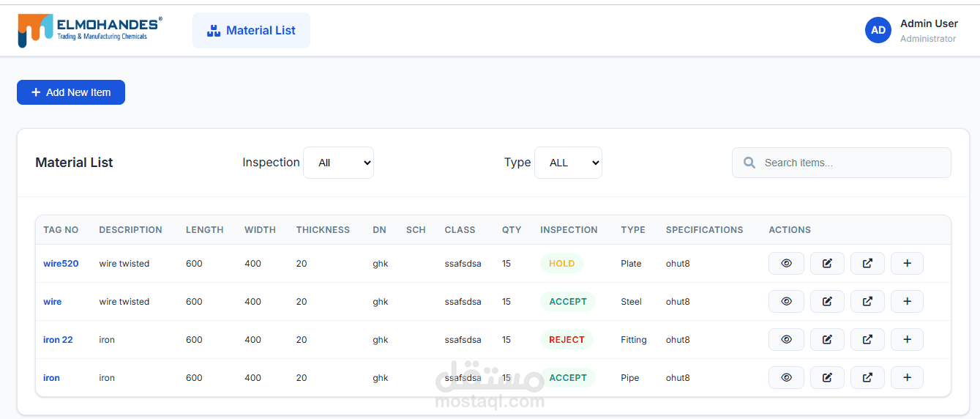980x419 pixels.
Task: View details of iron 22 via eye icon
Action: (x=786, y=339)
